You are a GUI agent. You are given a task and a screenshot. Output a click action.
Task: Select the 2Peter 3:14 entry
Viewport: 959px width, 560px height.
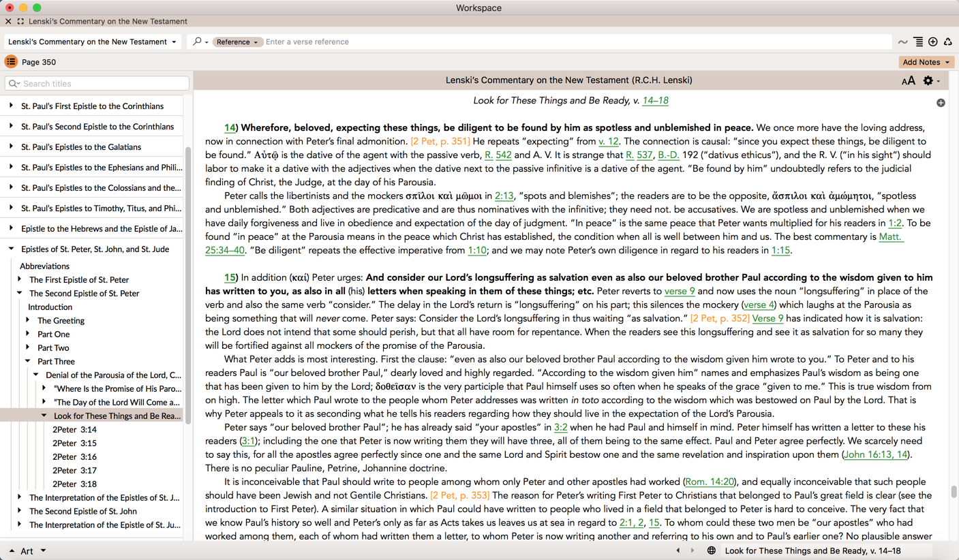coord(74,430)
